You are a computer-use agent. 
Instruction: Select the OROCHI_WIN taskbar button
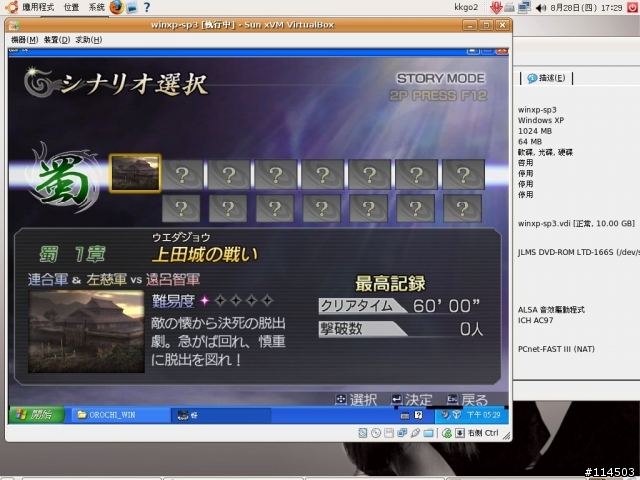[120, 415]
